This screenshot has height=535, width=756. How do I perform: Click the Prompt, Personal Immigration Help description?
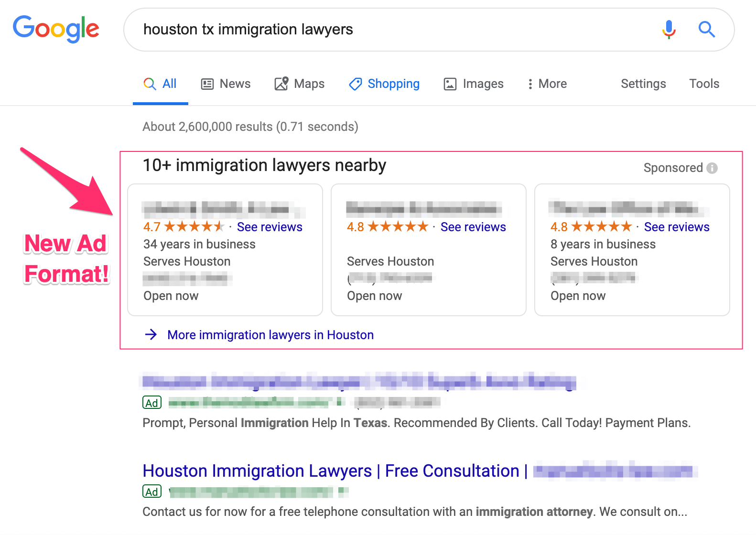pyautogui.click(x=417, y=423)
